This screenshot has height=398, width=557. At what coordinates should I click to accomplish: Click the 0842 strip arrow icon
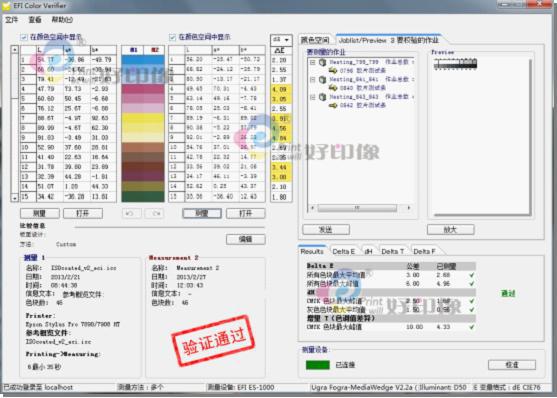tap(333, 105)
